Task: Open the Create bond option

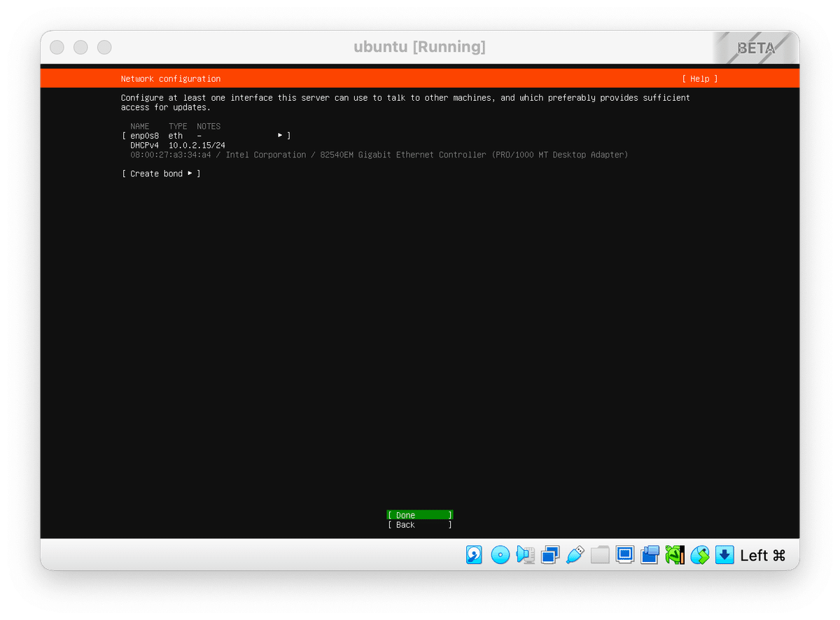Action: (161, 174)
